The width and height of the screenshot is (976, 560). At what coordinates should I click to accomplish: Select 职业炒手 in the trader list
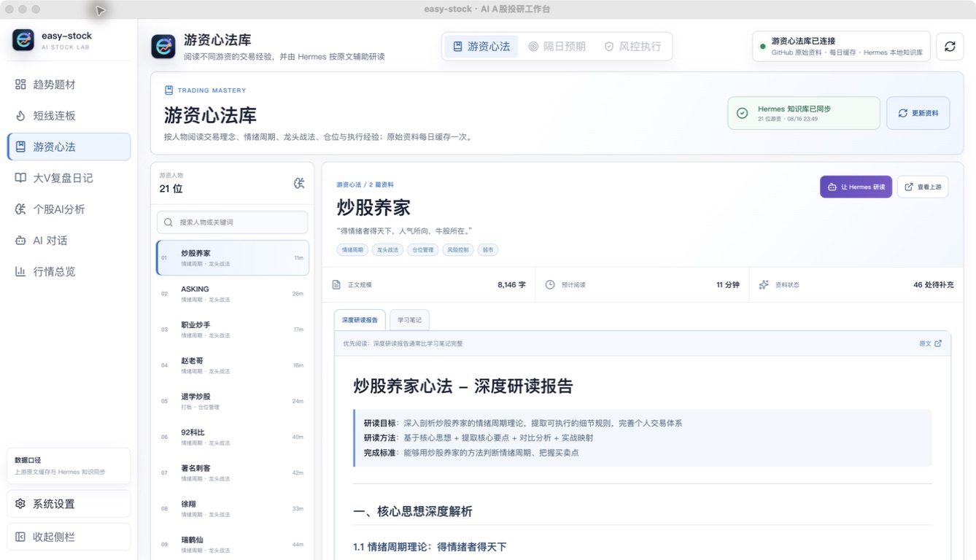tap(232, 330)
